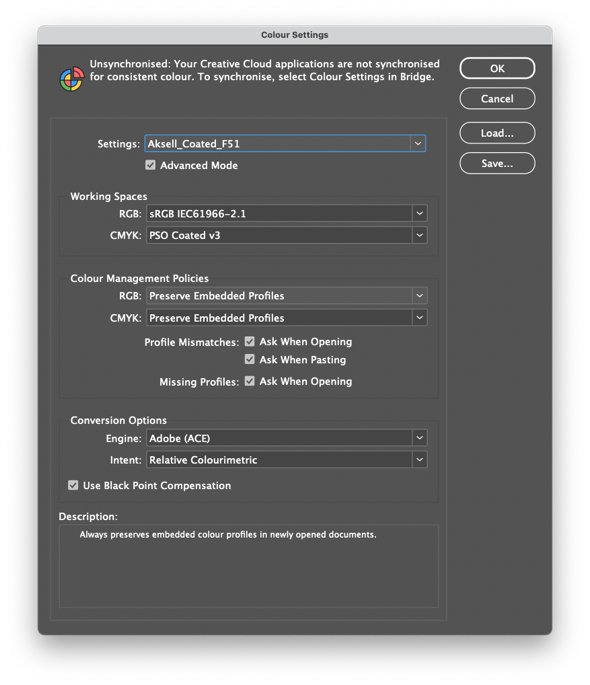Viewport: 590px width, 685px height.
Task: Click the Load... button
Action: pos(497,133)
